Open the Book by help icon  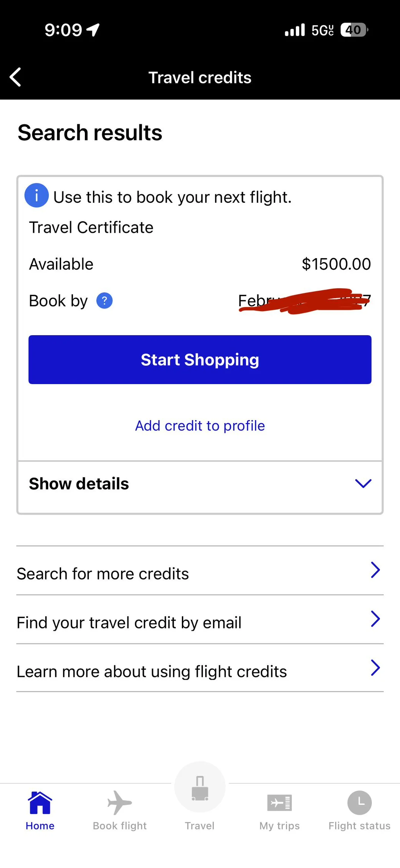pyautogui.click(x=104, y=301)
